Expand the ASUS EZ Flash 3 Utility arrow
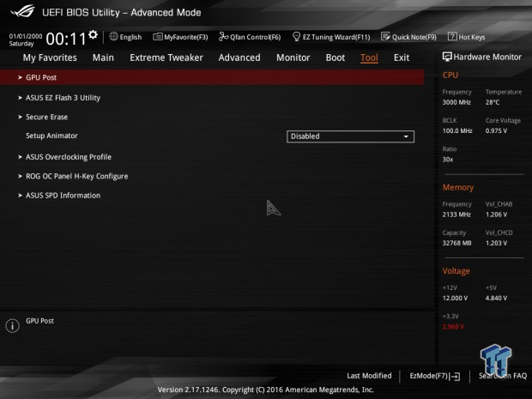The width and height of the screenshot is (532, 399). pyautogui.click(x=20, y=98)
